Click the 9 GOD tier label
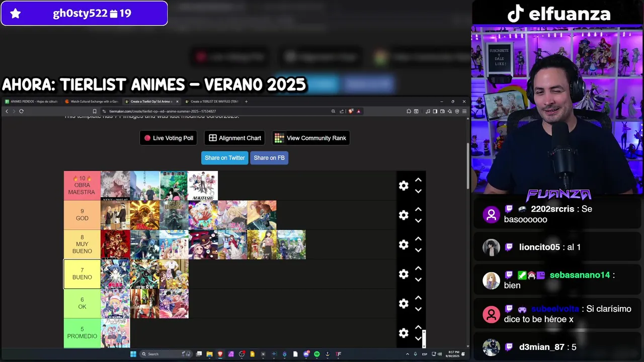 [82, 215]
